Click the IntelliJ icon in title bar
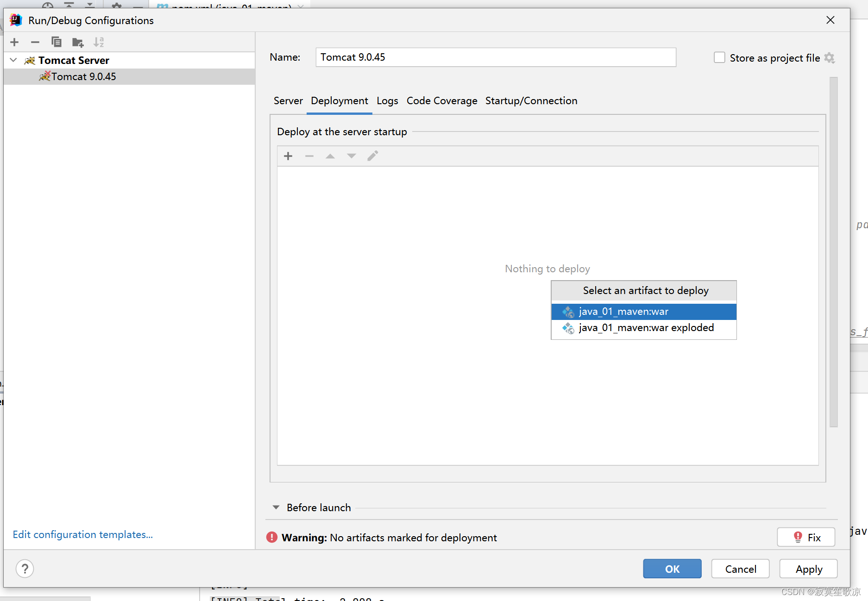This screenshot has width=868, height=601. tap(16, 20)
